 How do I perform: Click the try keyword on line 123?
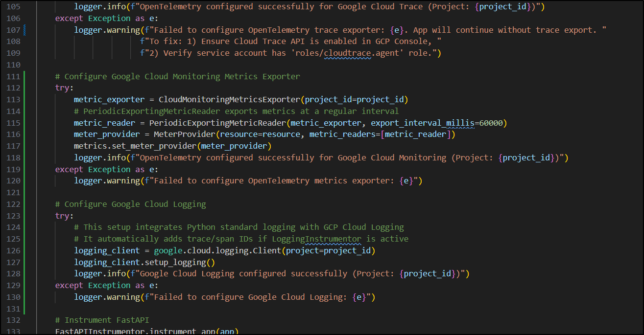click(x=64, y=216)
